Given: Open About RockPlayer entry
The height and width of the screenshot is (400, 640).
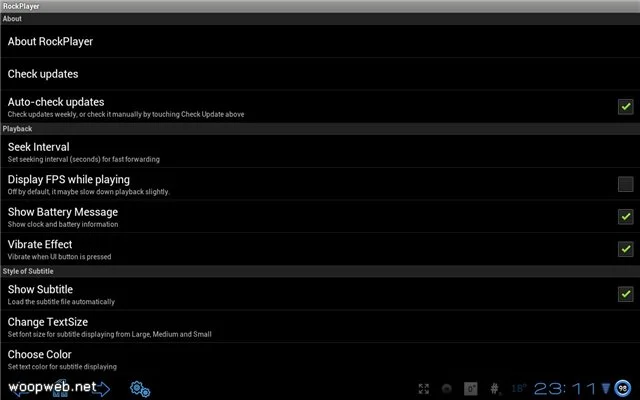Looking at the screenshot, I should click(x=320, y=41).
